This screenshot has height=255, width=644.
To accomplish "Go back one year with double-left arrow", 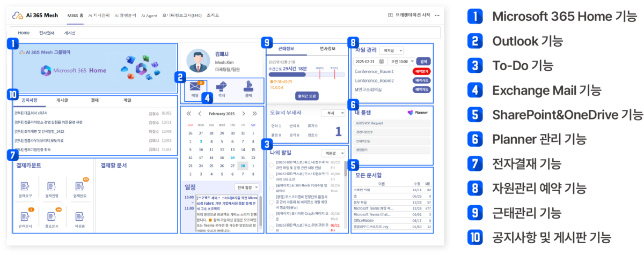I will click(x=189, y=114).
